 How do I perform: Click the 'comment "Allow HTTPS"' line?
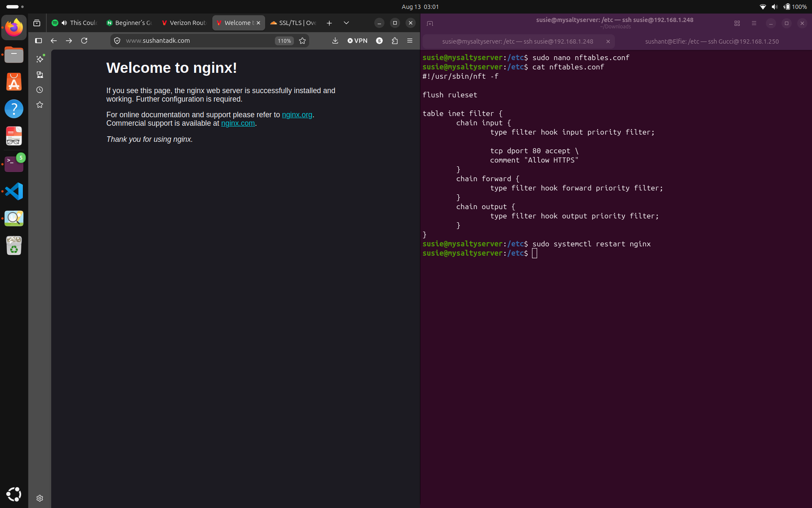pos(535,160)
